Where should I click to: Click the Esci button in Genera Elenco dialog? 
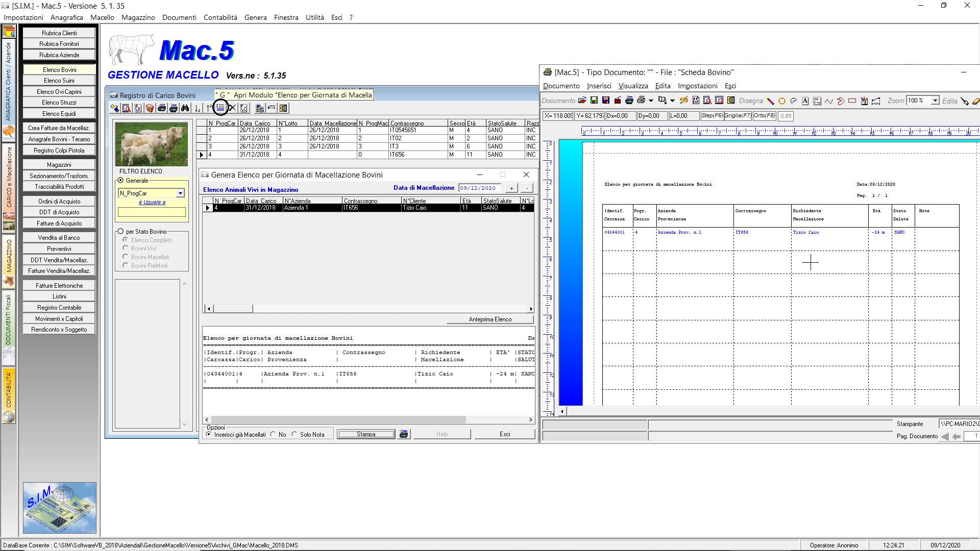pyautogui.click(x=505, y=434)
